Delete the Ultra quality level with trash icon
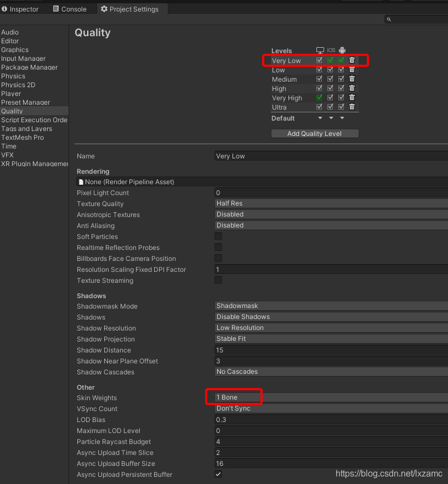Image resolution: width=448 pixels, height=484 pixels. tap(351, 106)
